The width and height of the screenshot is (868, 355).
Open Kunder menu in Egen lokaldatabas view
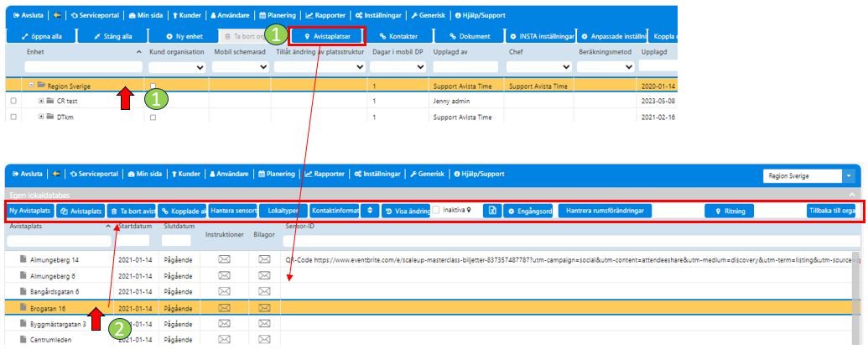tap(186, 174)
